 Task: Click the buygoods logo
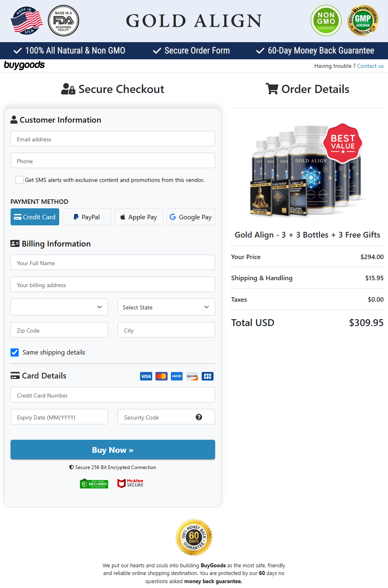pos(24,65)
